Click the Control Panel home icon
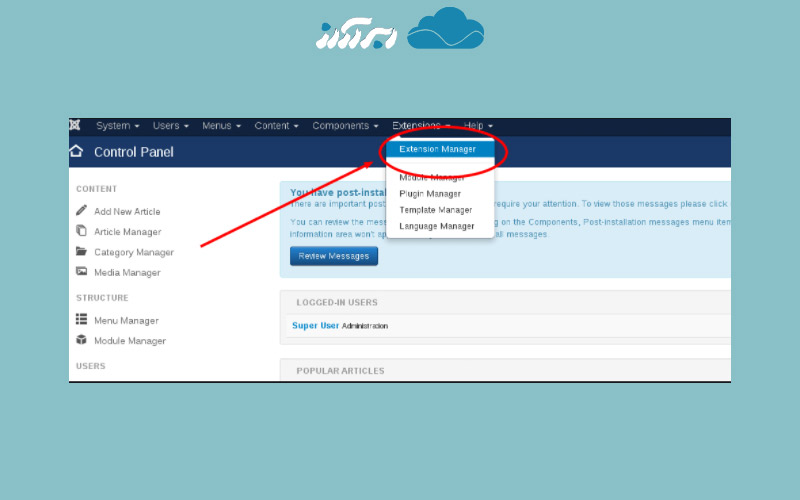Screen dimensions: 800x500 (x=76, y=152)
